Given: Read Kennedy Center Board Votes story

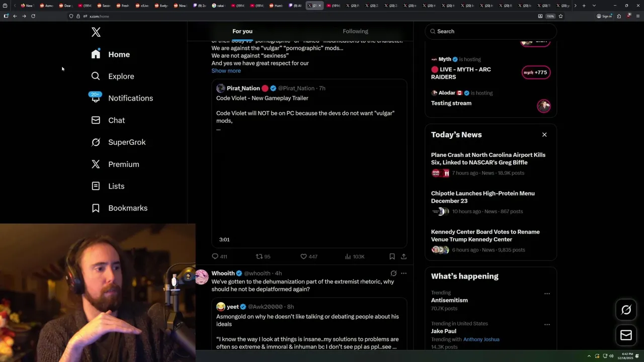Looking at the screenshot, I should coord(485,236).
